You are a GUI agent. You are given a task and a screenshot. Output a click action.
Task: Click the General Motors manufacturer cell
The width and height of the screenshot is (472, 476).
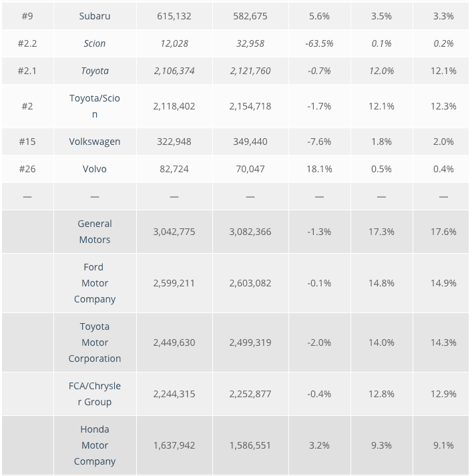coord(95,232)
